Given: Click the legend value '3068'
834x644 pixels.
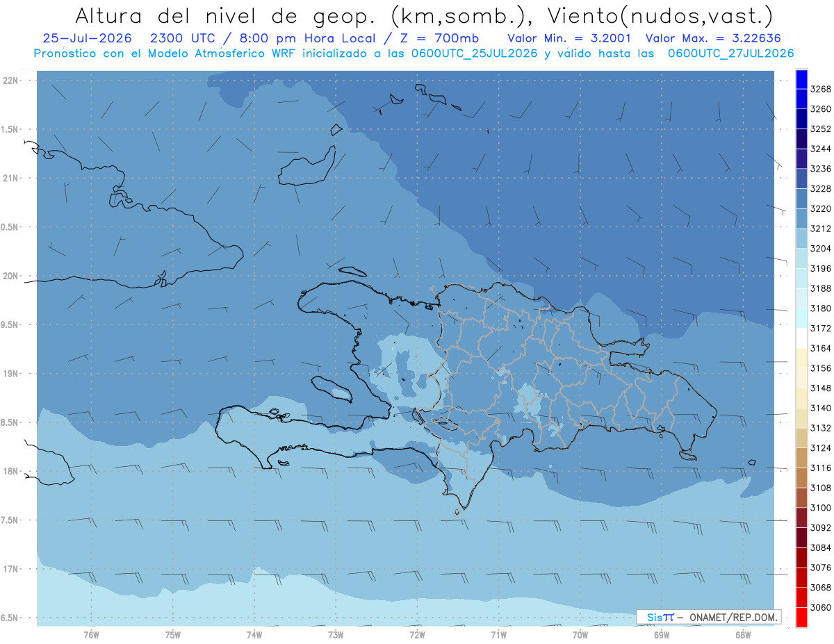Looking at the screenshot, I should 821,588.
